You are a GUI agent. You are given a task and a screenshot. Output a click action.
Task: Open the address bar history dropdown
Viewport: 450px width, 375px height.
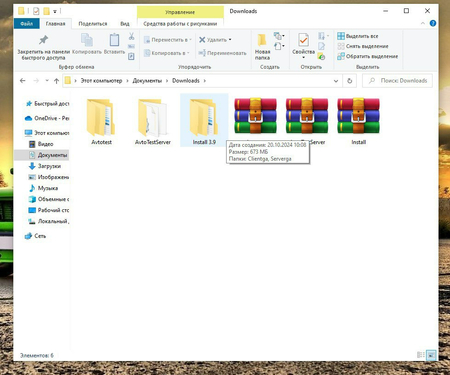(336, 81)
